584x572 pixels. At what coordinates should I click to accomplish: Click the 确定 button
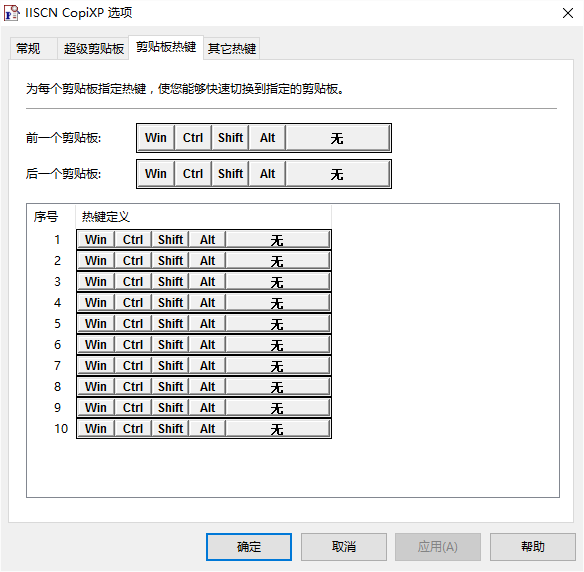coord(249,547)
